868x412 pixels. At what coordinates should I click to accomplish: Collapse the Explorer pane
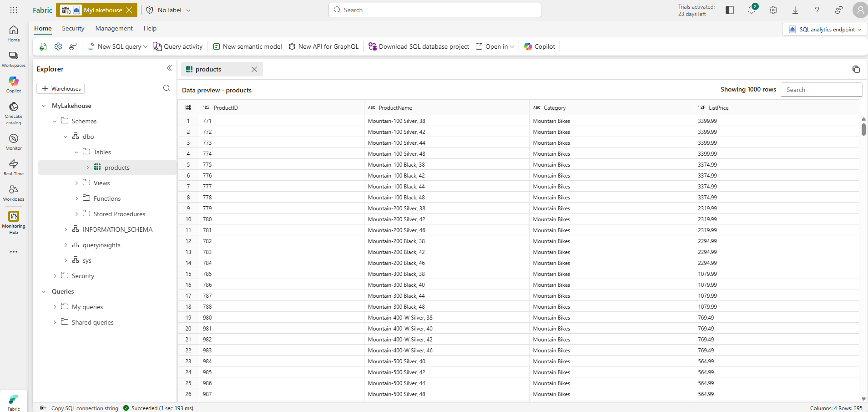coord(169,68)
